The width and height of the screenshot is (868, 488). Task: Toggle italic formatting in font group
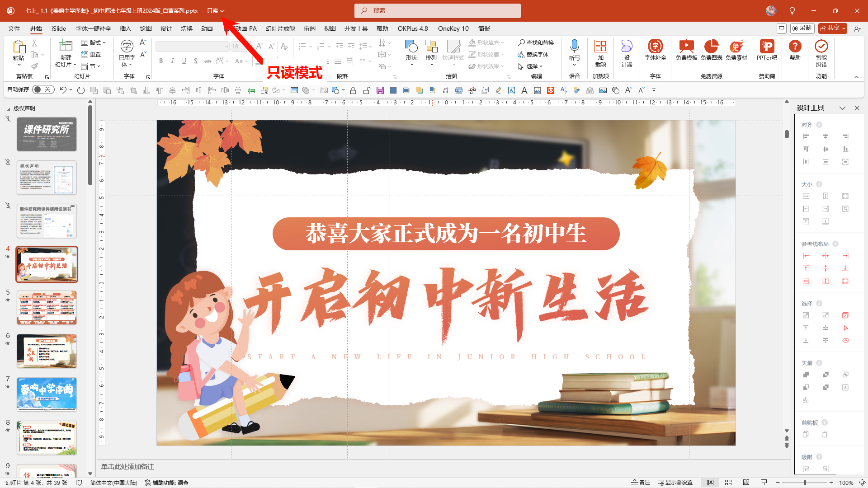(173, 61)
